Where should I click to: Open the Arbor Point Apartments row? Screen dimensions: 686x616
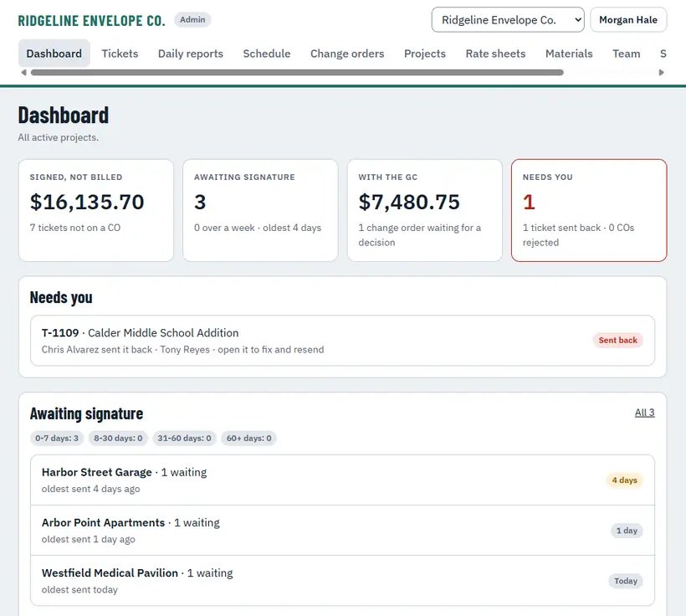pos(342,530)
